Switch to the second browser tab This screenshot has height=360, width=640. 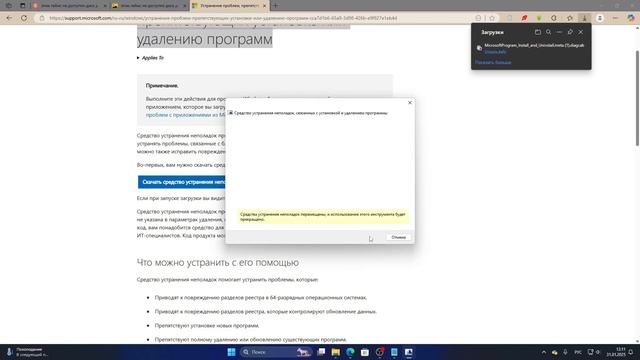click(149, 6)
